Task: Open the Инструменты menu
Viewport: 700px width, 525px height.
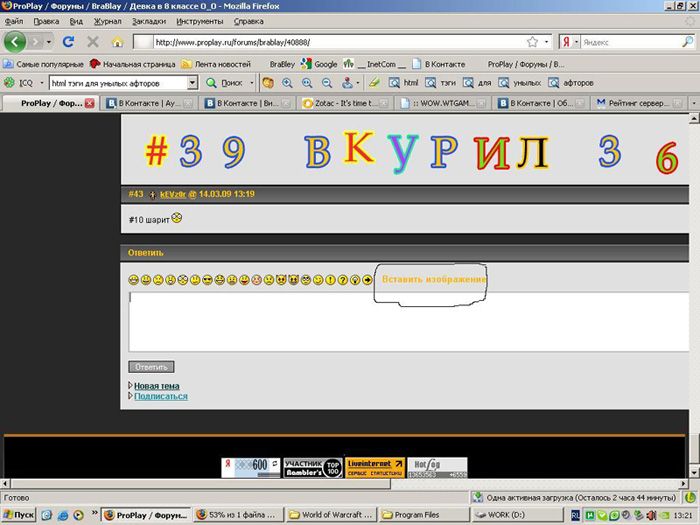Action: 200,21
